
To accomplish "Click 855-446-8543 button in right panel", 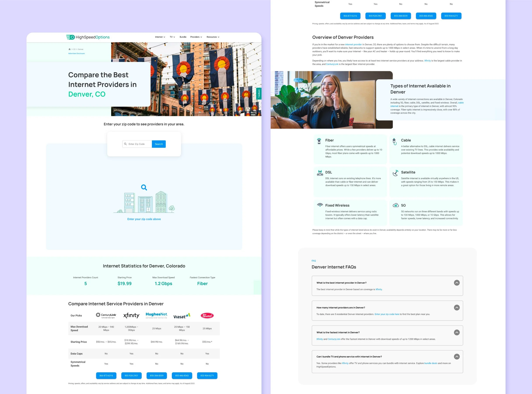I will click(x=426, y=16).
